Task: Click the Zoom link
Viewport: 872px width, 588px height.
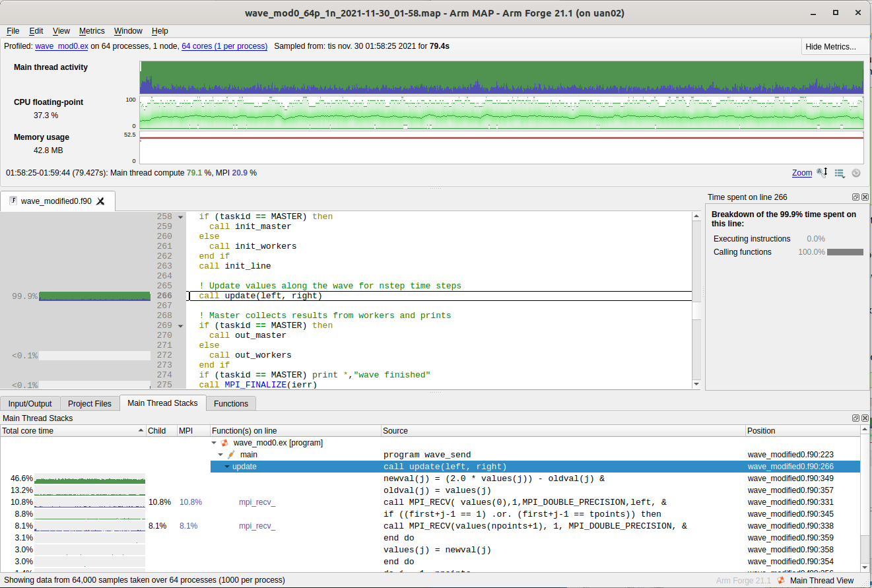Action: click(x=801, y=173)
